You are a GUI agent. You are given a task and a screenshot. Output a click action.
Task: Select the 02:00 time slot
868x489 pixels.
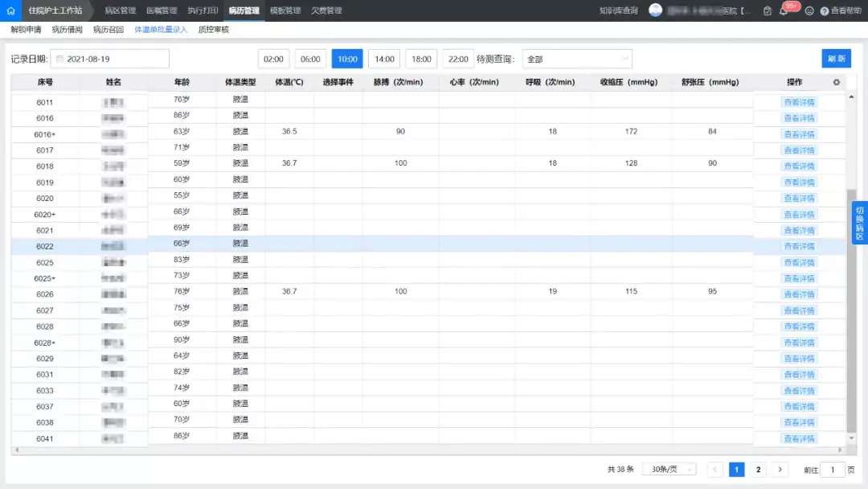pyautogui.click(x=273, y=60)
